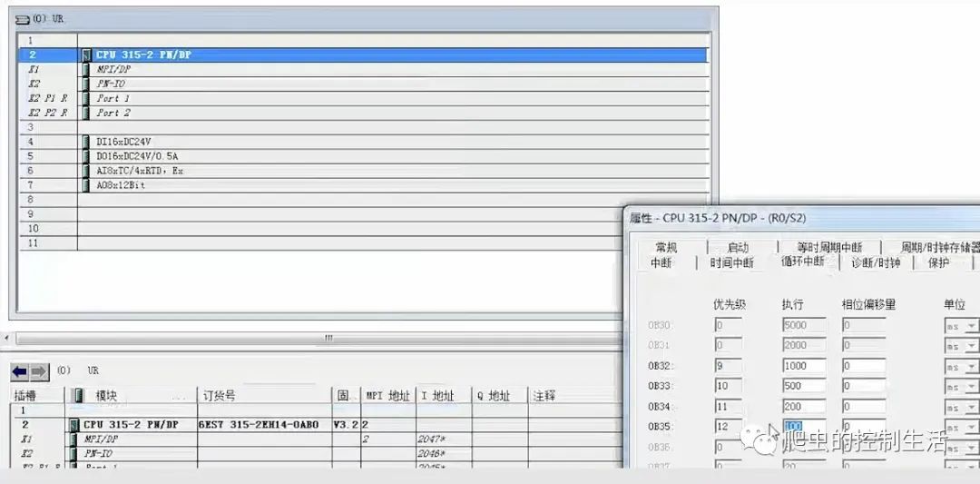Click the Port 2 icon in the rack

[85, 113]
